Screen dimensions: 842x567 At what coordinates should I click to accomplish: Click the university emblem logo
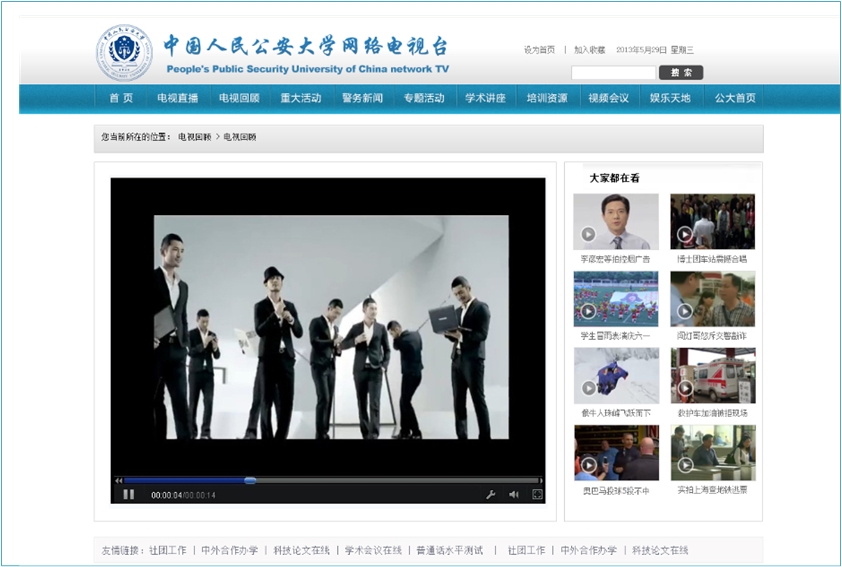124,53
